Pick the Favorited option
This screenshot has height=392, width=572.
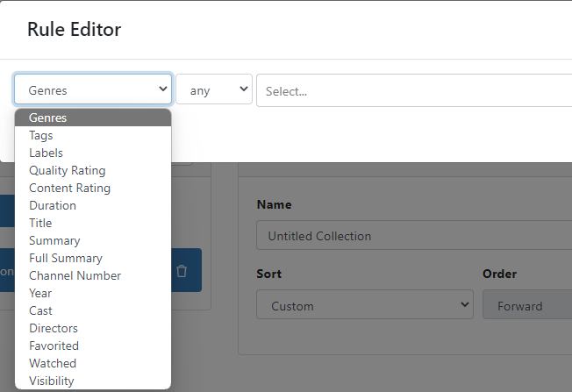pyautogui.click(x=54, y=346)
